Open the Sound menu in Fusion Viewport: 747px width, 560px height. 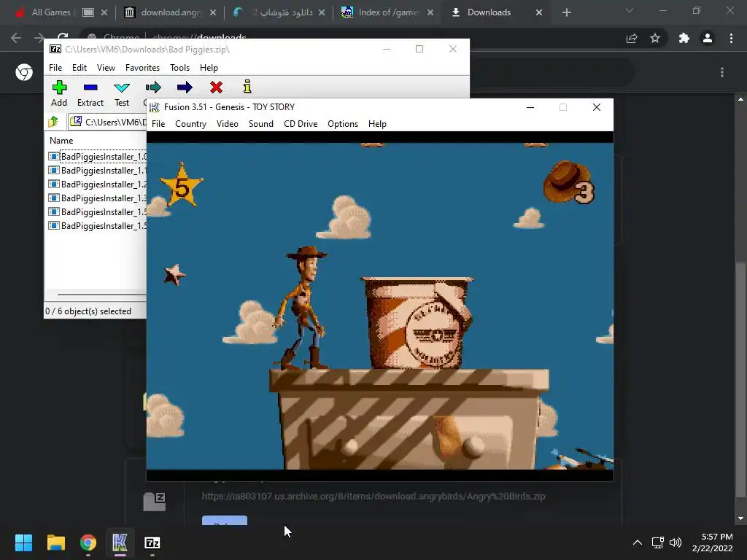261,124
